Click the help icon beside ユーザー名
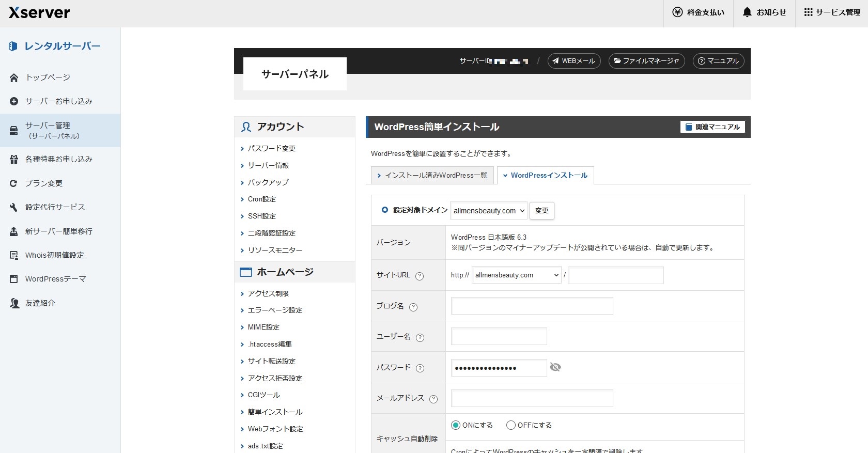 pyautogui.click(x=420, y=337)
